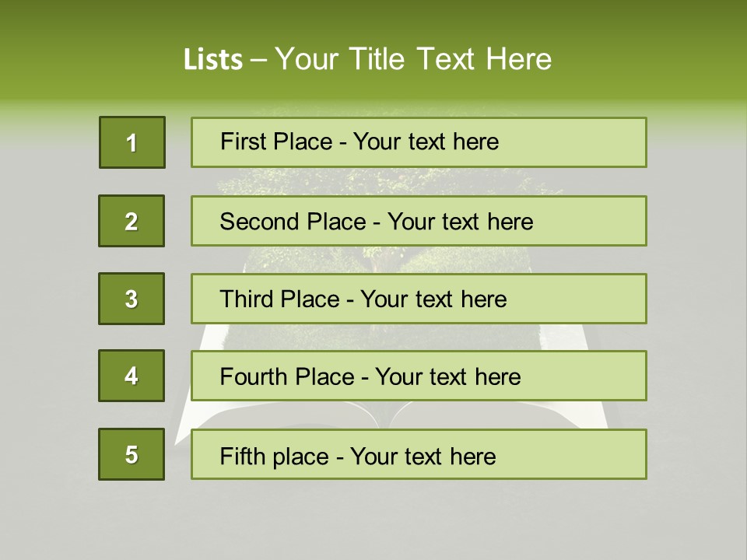This screenshot has width=747, height=560.
Task: Select the number 1 box
Action: (132, 142)
